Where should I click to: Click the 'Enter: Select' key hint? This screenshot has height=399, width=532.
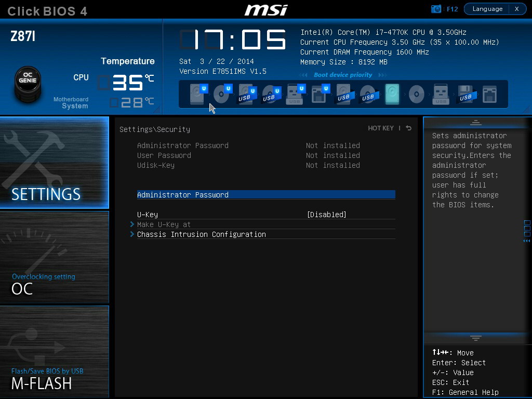[459, 363]
